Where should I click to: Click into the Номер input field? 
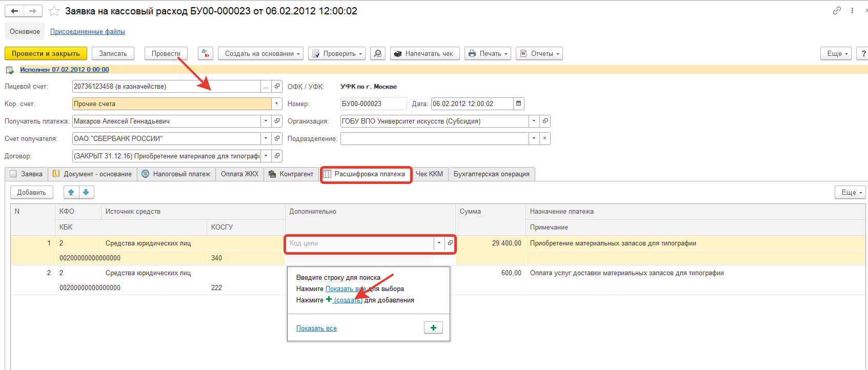373,104
